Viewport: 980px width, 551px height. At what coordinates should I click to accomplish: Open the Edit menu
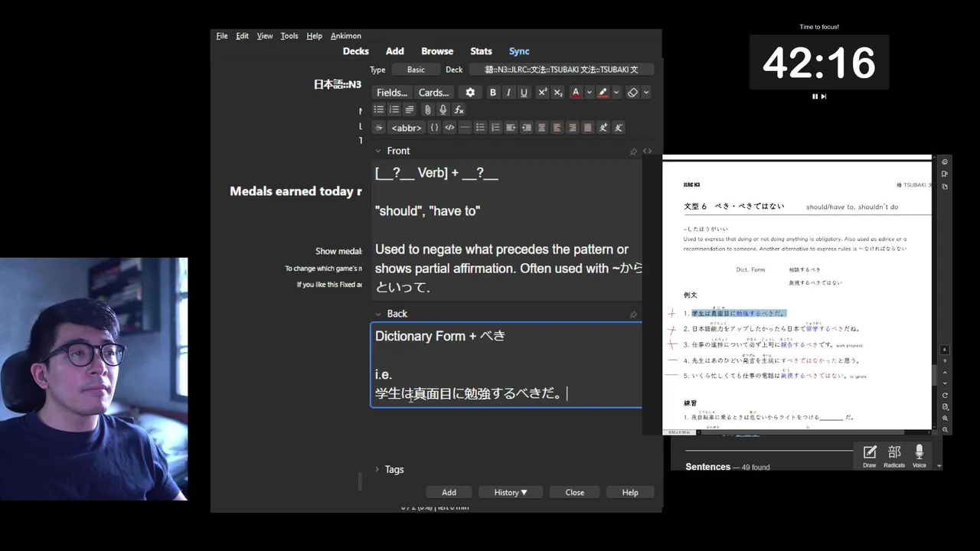point(242,36)
